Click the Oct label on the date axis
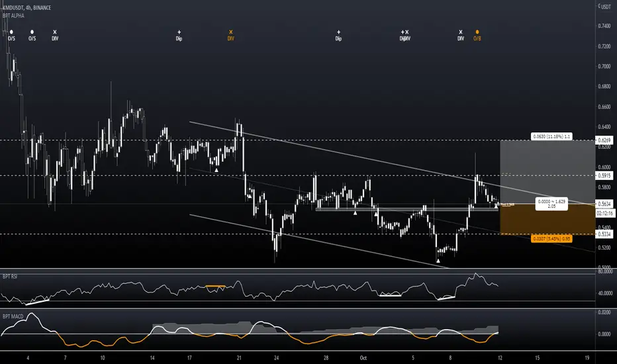 [x=363, y=357]
